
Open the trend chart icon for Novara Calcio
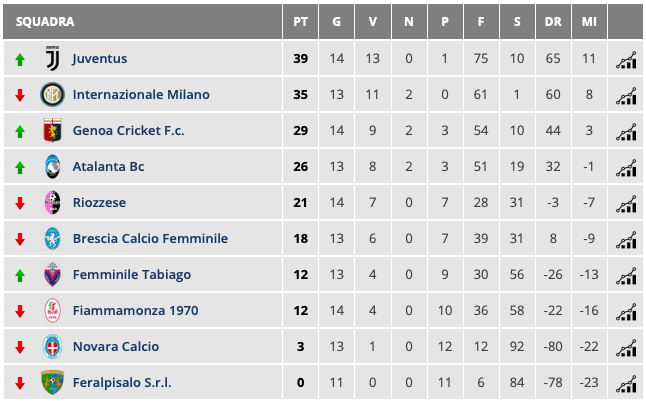626,347
